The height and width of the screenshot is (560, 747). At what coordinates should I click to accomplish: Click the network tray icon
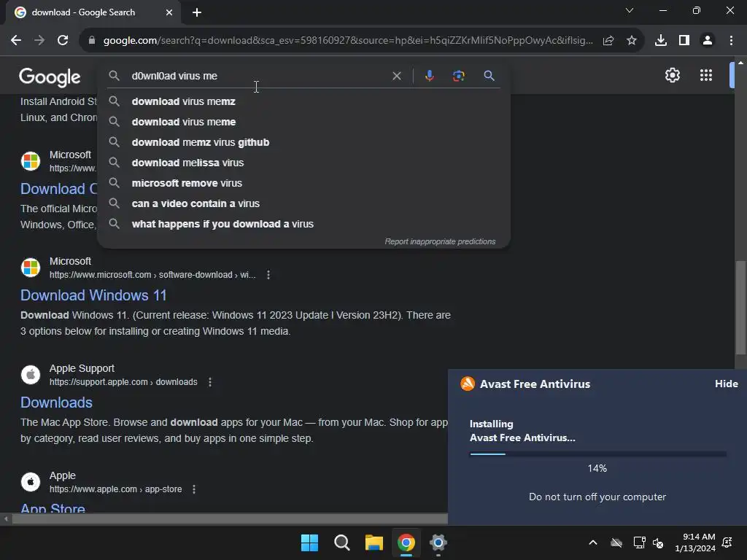coord(639,542)
